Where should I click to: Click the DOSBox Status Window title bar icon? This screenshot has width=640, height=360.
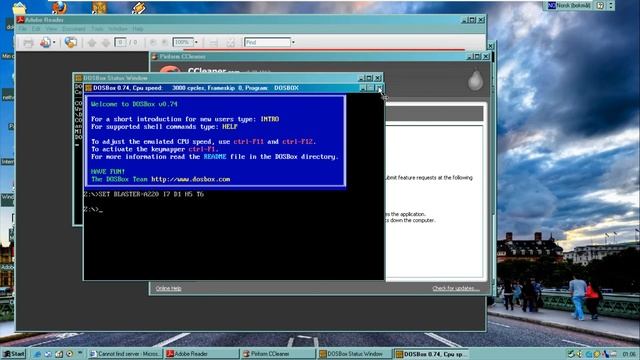click(78, 78)
